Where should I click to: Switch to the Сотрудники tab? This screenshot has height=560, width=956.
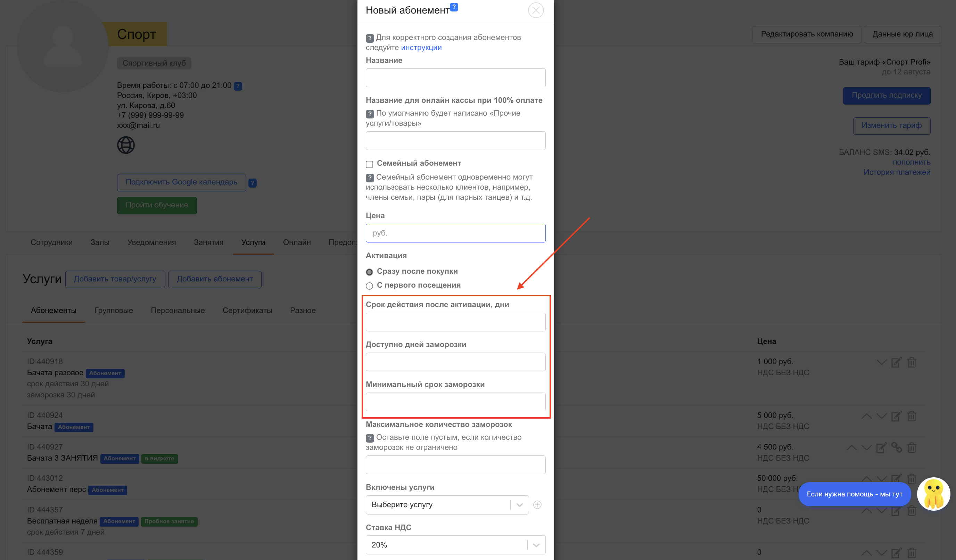click(52, 242)
